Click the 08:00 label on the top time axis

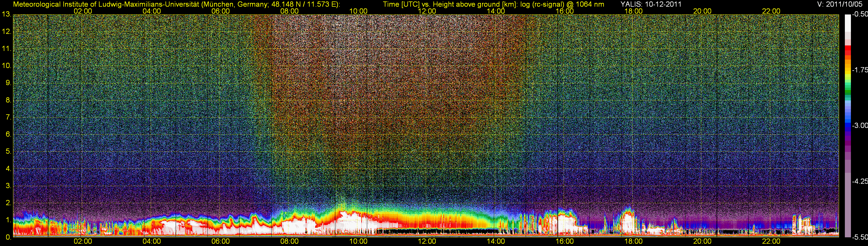289,11
